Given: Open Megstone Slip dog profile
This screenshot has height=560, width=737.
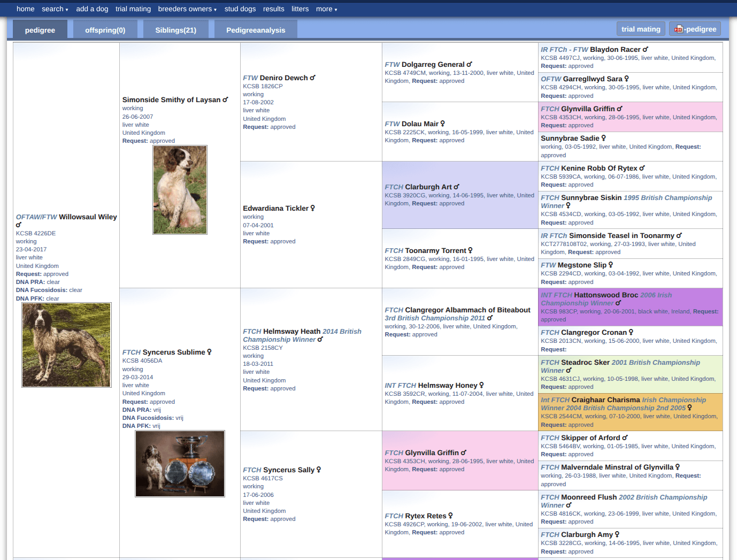Looking at the screenshot, I should click(582, 265).
